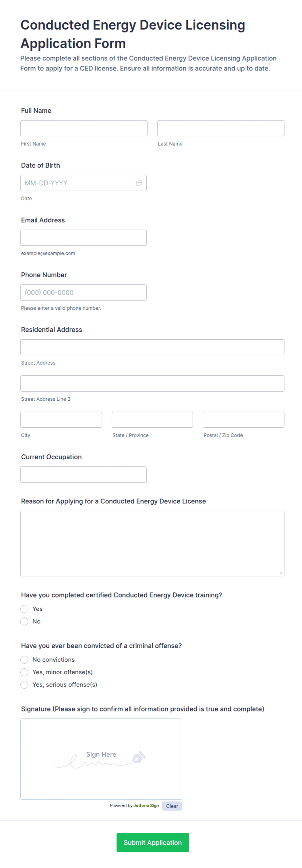Choose the No convictions option
The width and height of the screenshot is (302, 868).
[x=24, y=660]
